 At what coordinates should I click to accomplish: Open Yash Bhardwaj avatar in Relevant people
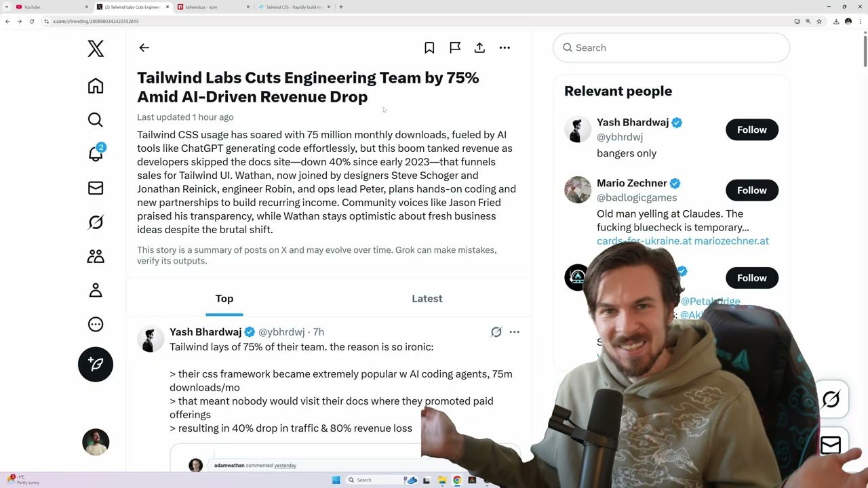(x=578, y=129)
